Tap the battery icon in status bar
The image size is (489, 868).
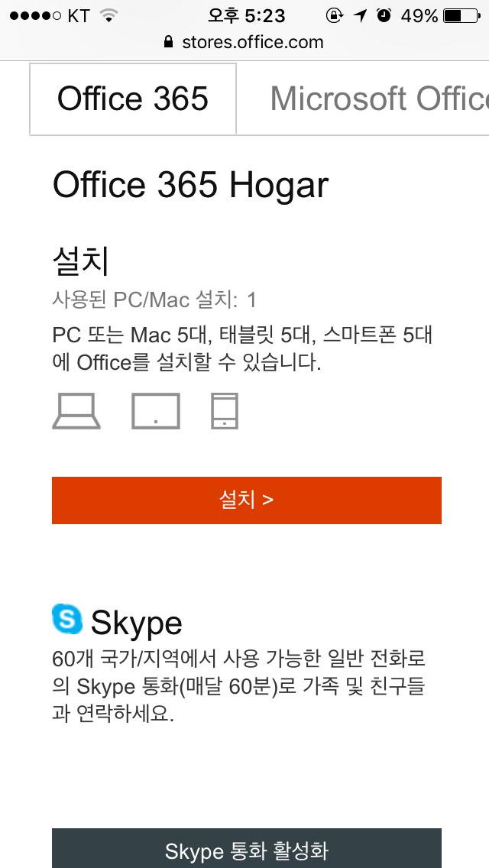point(463,15)
